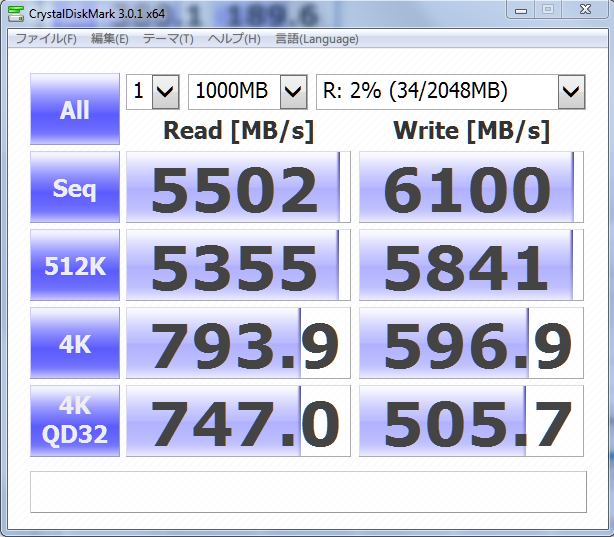The image size is (614, 537).
Task: Run the 4K random test
Action: tap(74, 343)
